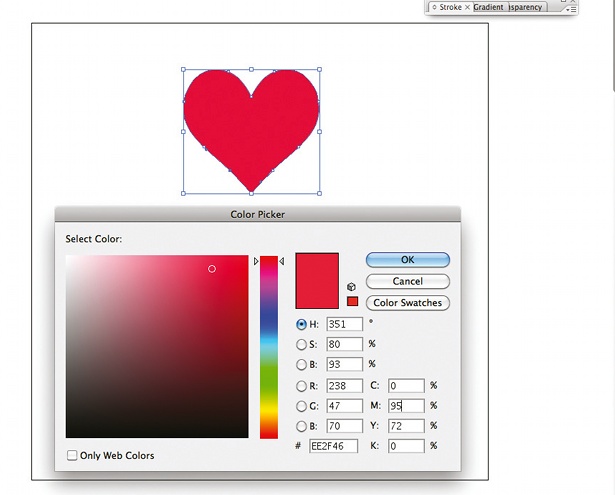Select the G (green) radio button

tap(301, 406)
